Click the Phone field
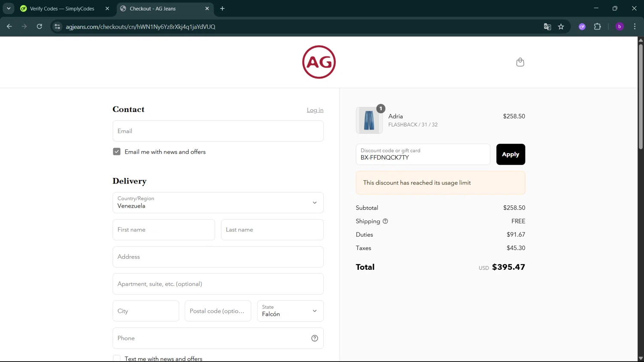644x362 pixels. pos(218,338)
